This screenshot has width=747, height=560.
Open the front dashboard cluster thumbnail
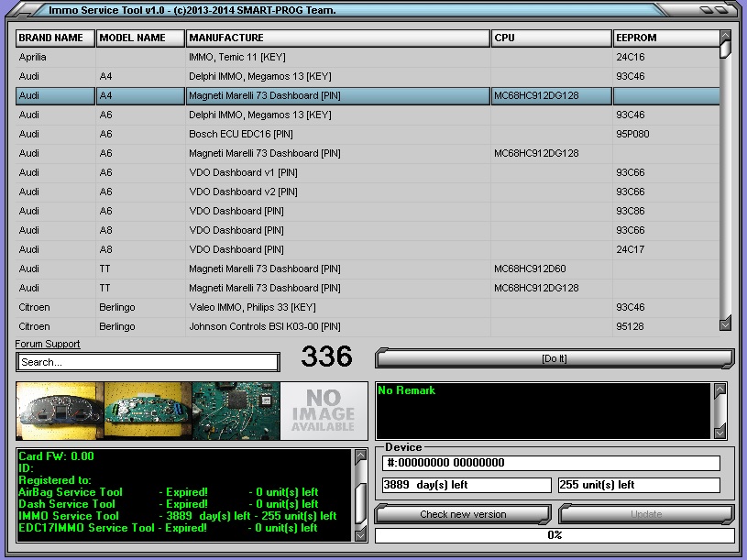point(60,412)
